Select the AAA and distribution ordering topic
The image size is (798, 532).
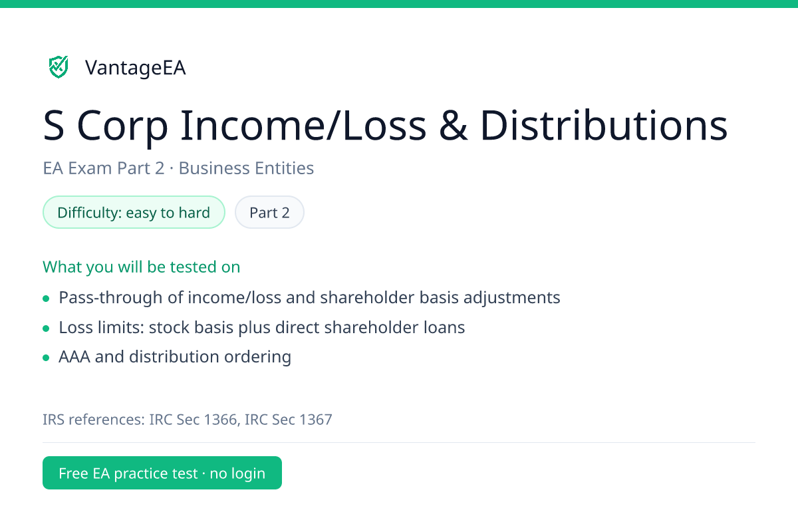175,357
